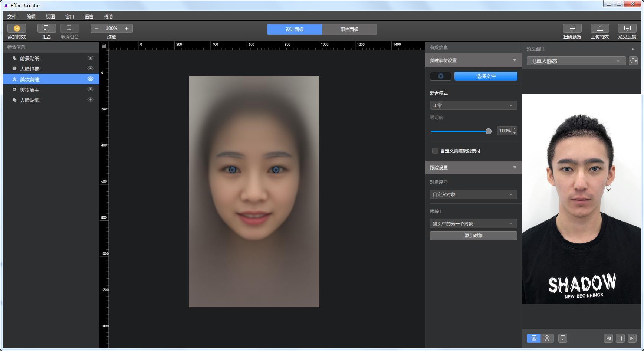Hide the 前景贴纸 layer
This screenshot has height=351, width=644.
(x=90, y=58)
